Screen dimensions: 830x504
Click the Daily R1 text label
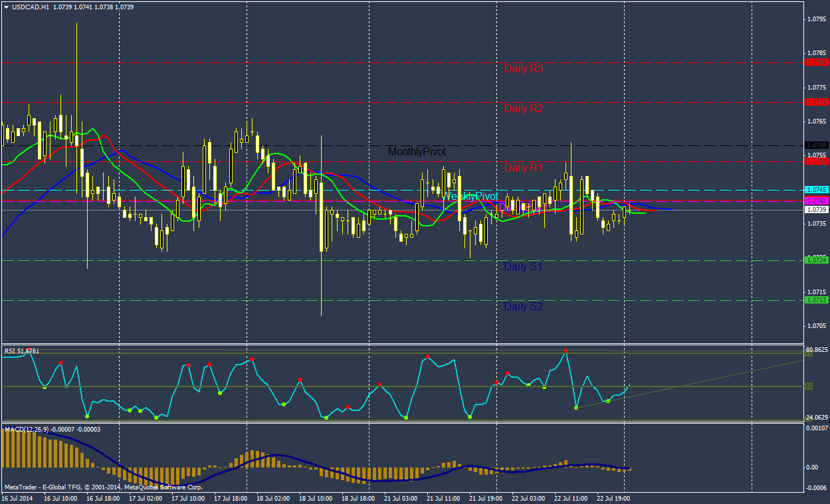pos(524,167)
